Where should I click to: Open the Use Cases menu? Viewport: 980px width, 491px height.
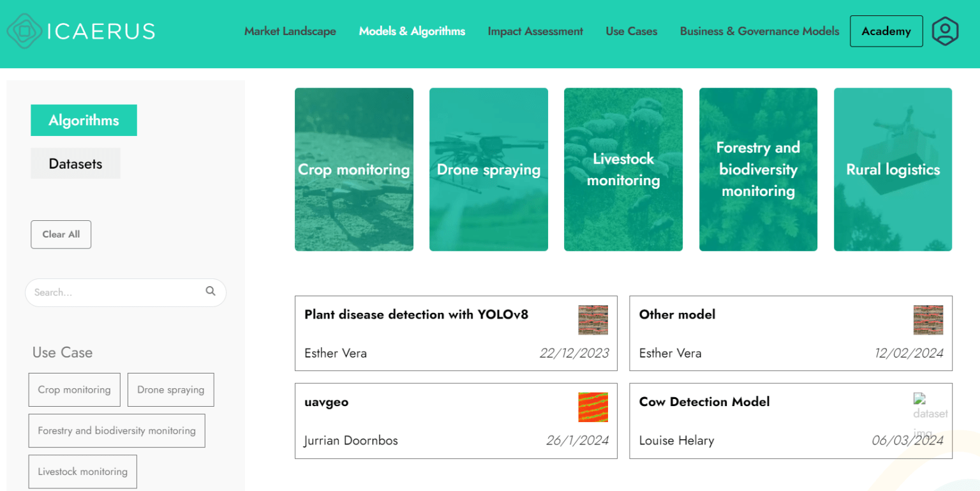tap(632, 31)
